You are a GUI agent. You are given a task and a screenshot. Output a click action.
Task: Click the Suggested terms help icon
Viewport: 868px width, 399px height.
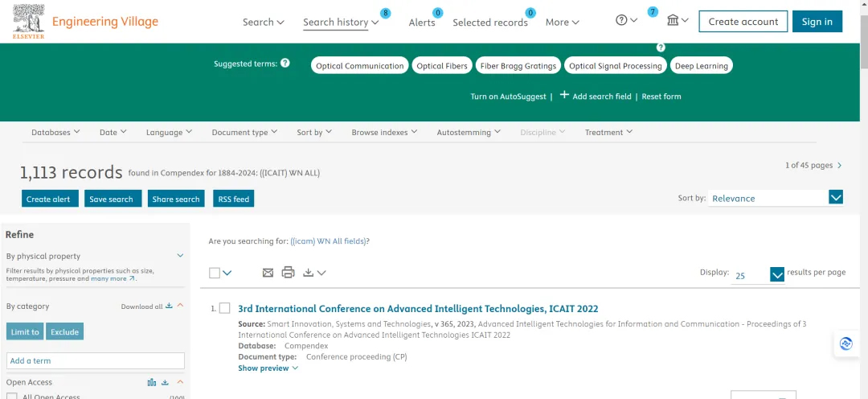[x=285, y=64]
